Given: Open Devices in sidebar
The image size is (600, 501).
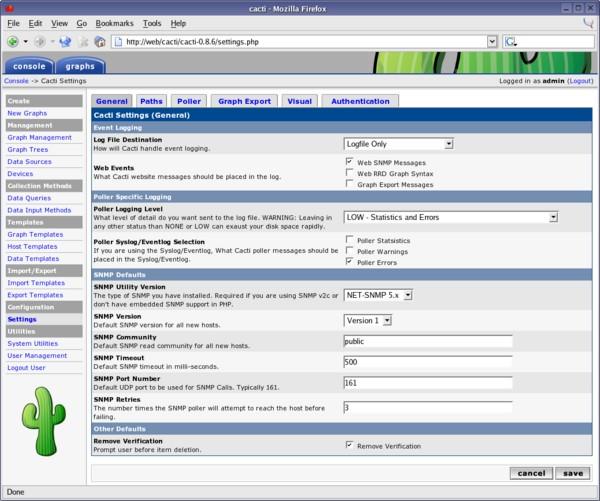Looking at the screenshot, I should [20, 174].
